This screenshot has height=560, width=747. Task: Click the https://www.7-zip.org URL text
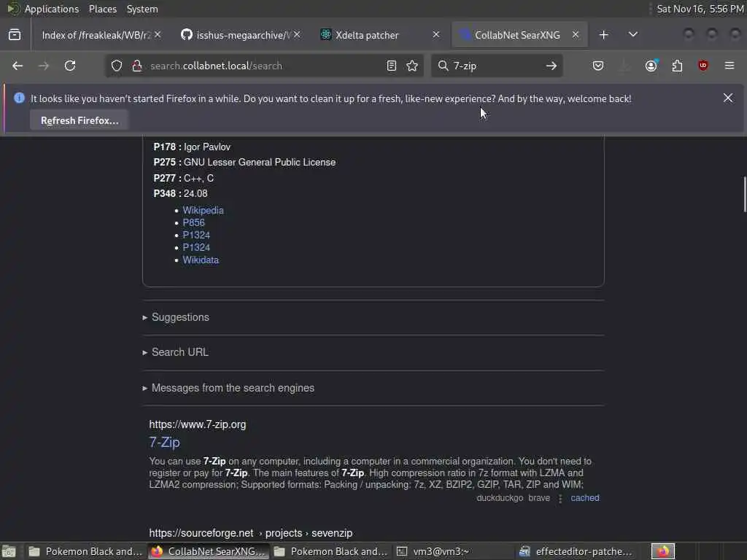click(198, 424)
